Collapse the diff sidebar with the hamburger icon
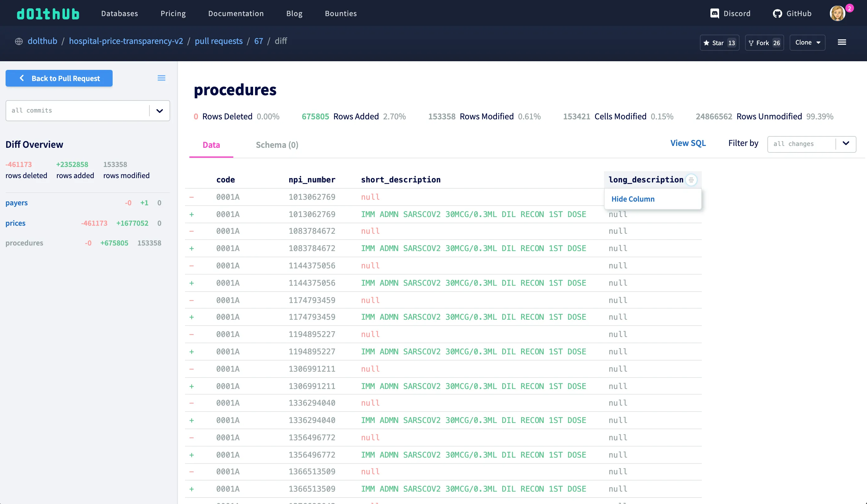Image resolution: width=867 pixels, height=504 pixels. pos(161,78)
